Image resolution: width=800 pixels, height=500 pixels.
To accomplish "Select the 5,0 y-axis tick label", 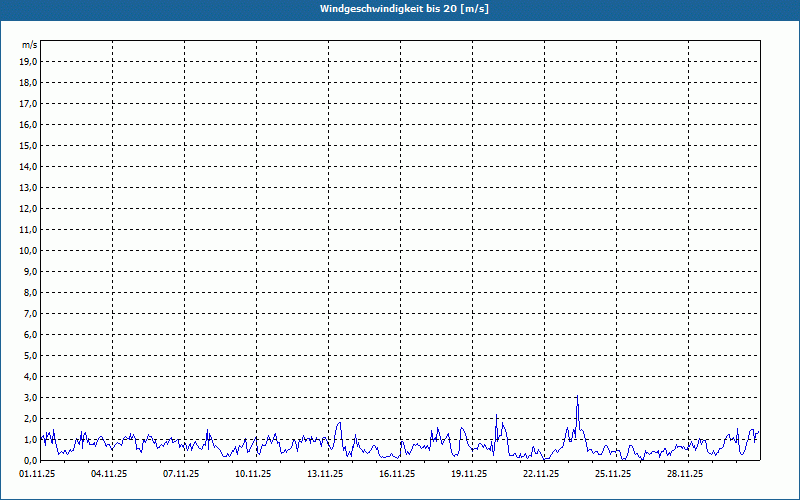I will point(29,355).
